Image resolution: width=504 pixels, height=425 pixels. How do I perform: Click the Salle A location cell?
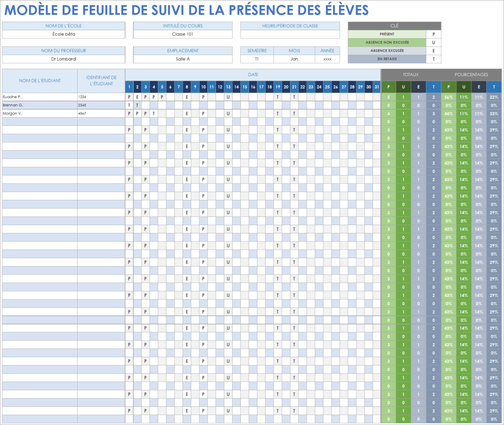coord(183,59)
